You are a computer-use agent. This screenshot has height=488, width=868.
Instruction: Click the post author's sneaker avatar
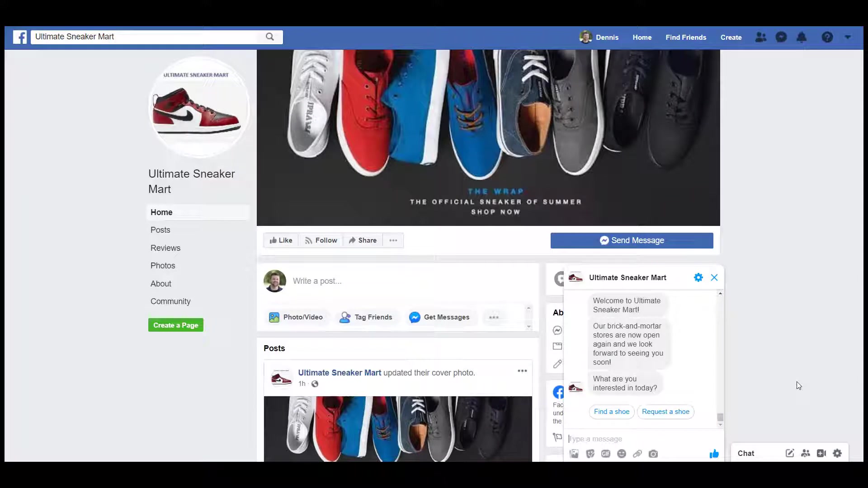click(x=281, y=378)
